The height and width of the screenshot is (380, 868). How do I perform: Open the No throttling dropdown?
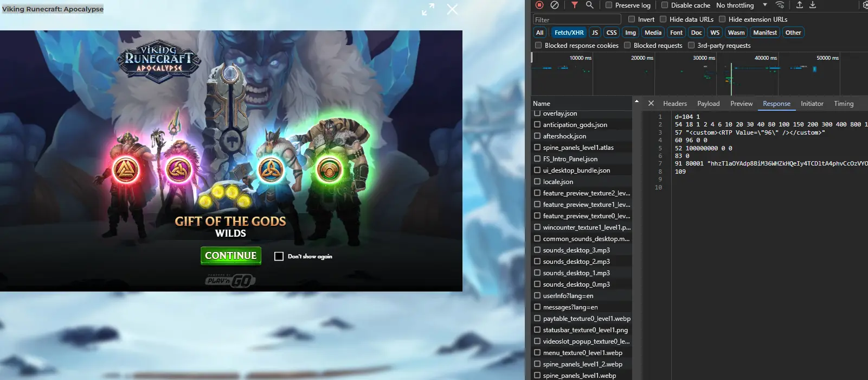[741, 5]
